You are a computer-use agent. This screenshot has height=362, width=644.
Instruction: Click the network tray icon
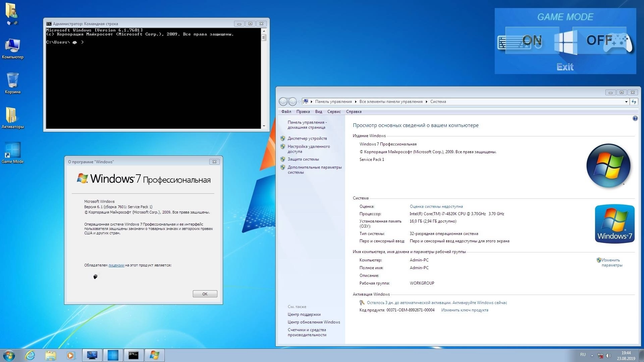coord(600,355)
